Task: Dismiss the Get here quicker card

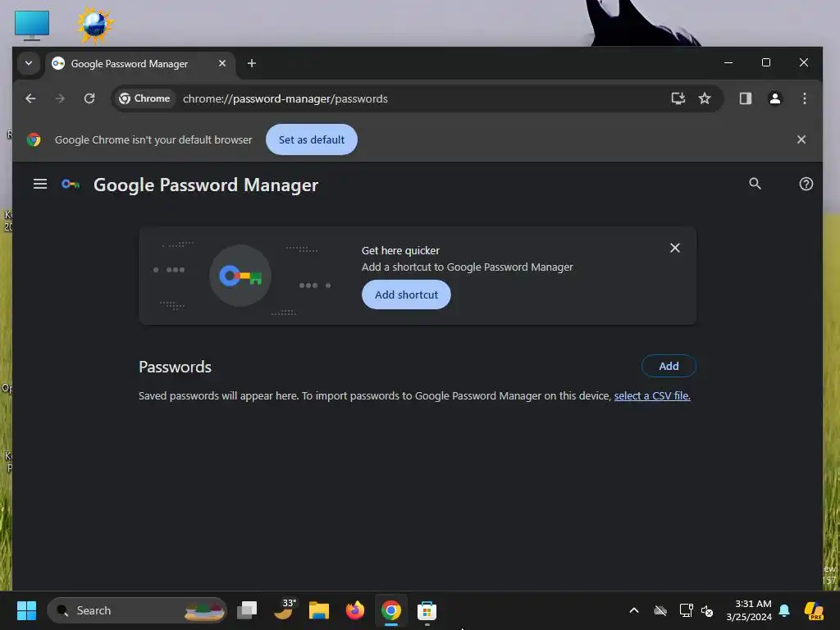Action: pyautogui.click(x=674, y=248)
